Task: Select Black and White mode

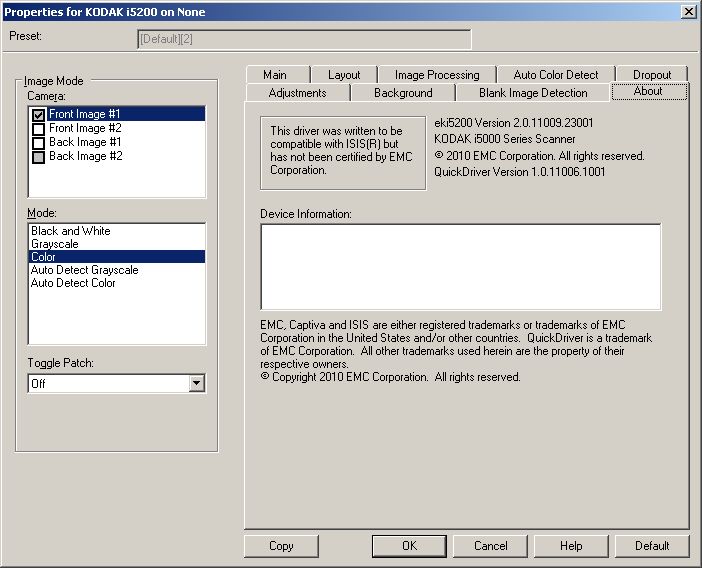Action: [x=116, y=231]
